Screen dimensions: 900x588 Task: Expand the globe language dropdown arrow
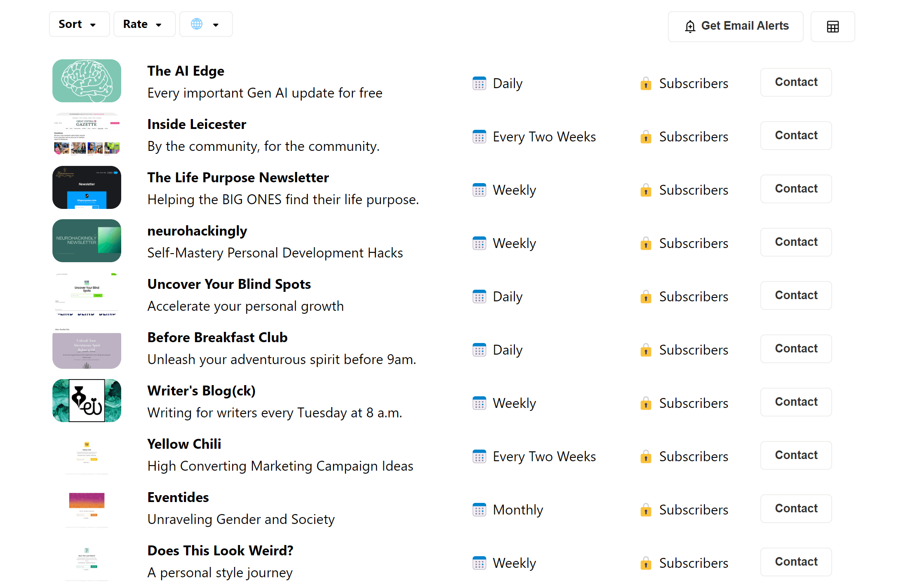pyautogui.click(x=216, y=24)
